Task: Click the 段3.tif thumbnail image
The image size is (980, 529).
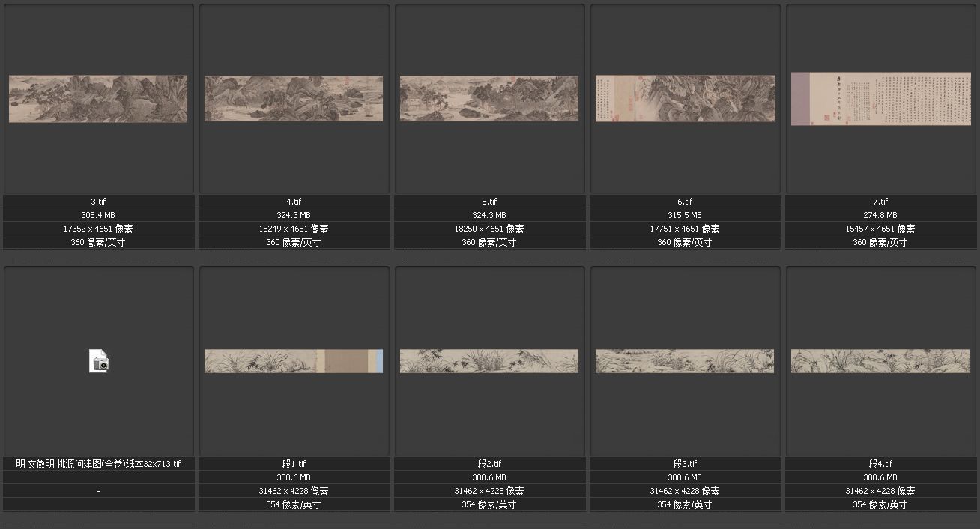Action: coord(685,361)
